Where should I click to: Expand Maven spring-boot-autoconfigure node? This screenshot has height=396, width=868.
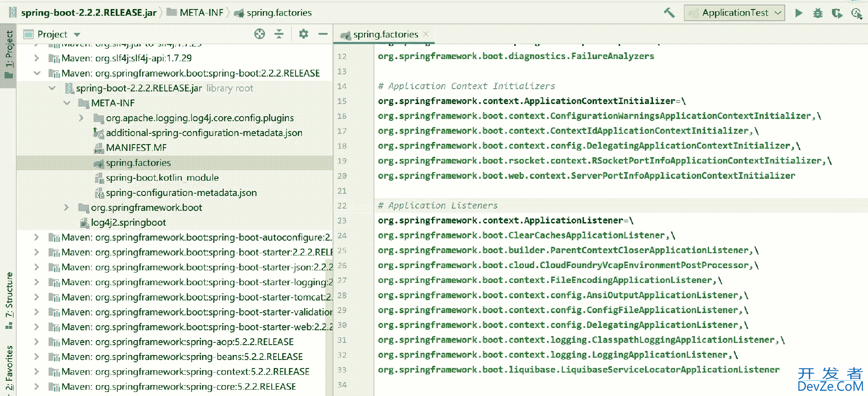click(x=37, y=237)
